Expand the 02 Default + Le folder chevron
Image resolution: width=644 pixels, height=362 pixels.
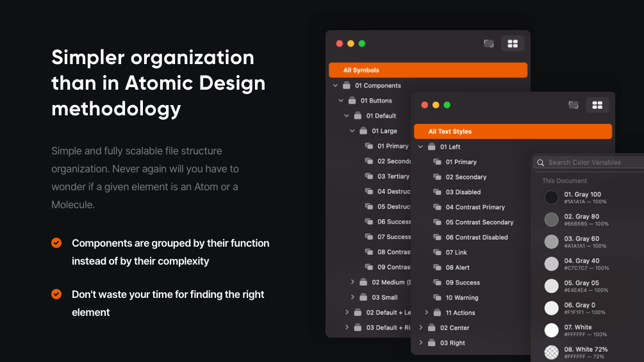pyautogui.click(x=347, y=312)
